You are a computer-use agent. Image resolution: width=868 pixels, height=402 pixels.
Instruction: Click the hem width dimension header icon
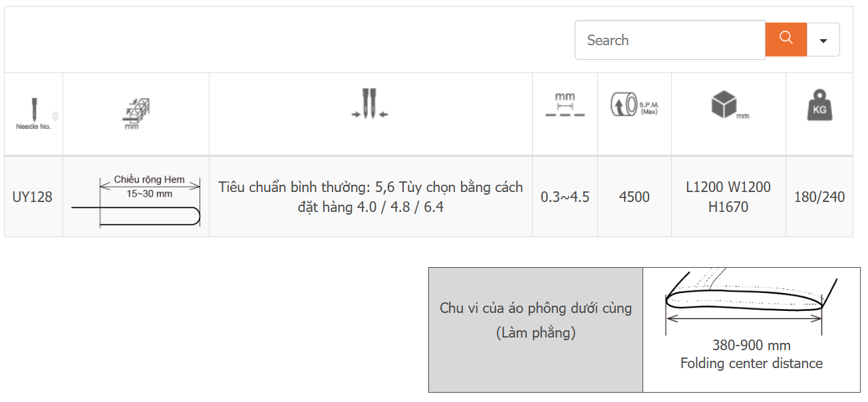pyautogui.click(x=136, y=114)
